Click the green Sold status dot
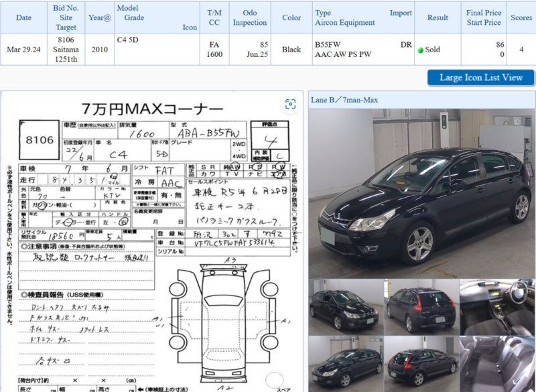The width and height of the screenshot is (536, 392). tap(421, 50)
